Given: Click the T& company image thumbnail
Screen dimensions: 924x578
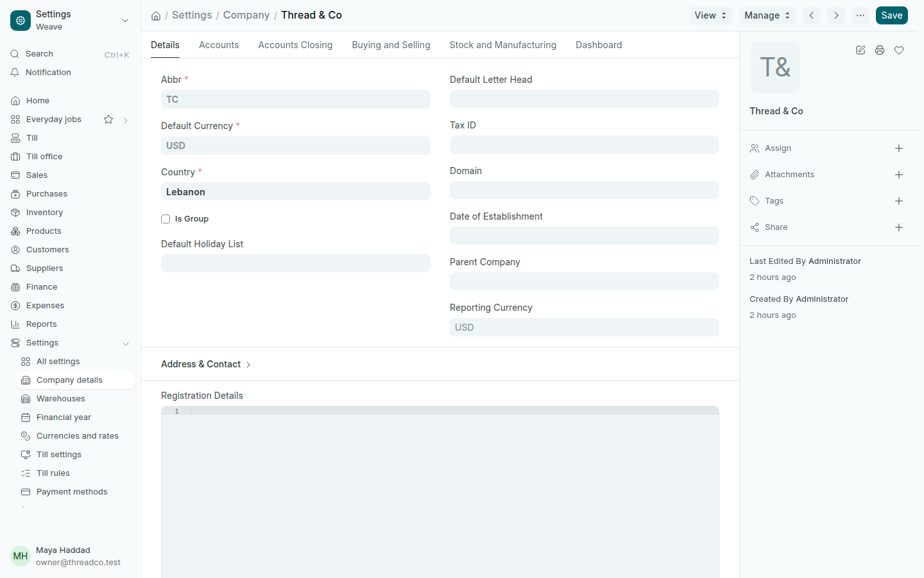Looking at the screenshot, I should coord(775,67).
